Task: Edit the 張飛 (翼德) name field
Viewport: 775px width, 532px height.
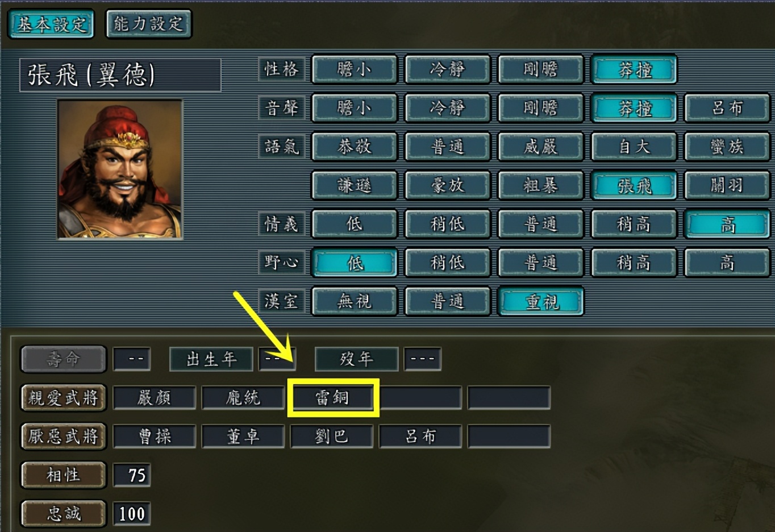Action: pos(120,75)
